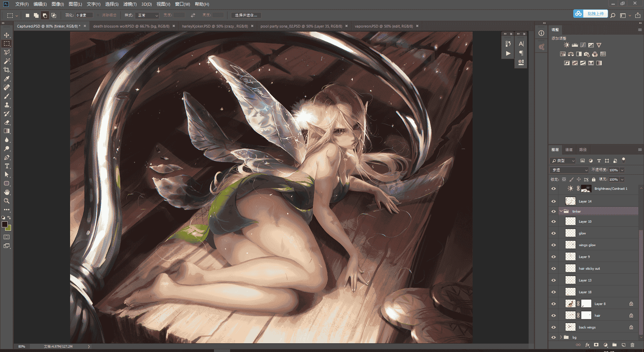Screen dimensions: 644x352
Task: Hide the back wings layer
Action: coord(553,327)
